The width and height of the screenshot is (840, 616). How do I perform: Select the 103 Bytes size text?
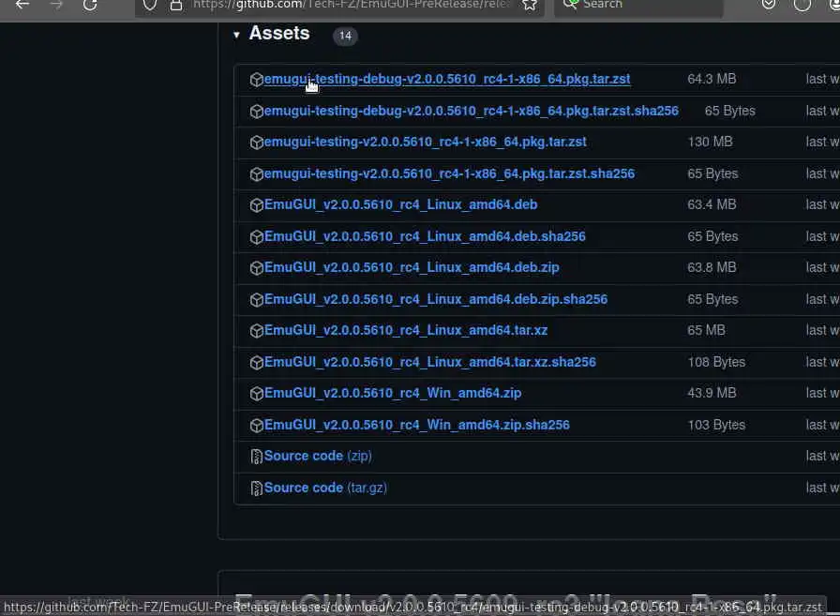pyautogui.click(x=716, y=425)
